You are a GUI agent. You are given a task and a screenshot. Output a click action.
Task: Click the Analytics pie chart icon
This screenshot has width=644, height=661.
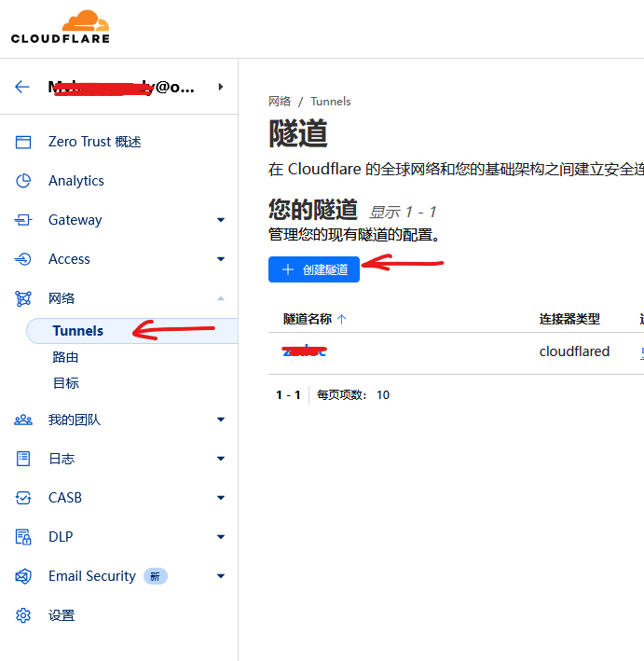pyautogui.click(x=23, y=181)
